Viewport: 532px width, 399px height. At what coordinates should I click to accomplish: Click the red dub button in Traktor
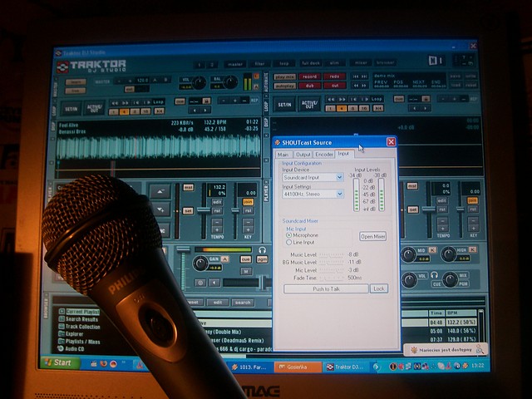pyautogui.click(x=309, y=86)
